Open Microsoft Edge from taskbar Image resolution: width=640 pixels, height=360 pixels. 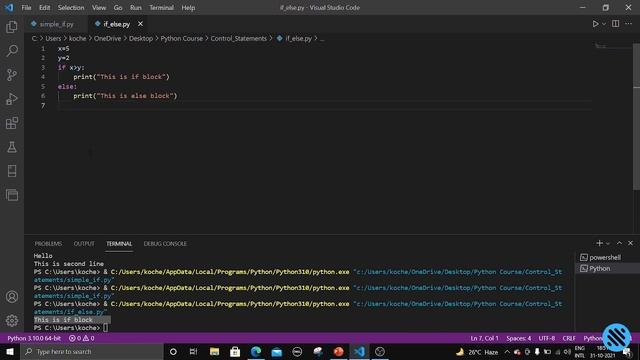[256, 351]
